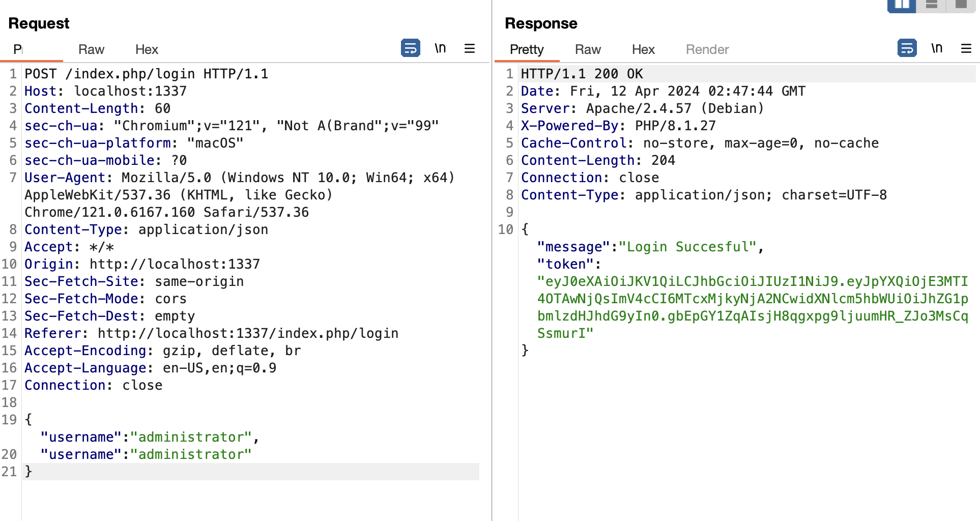The image size is (980, 521).
Task: Click the sec-ch-ua-mobile: ?0 header
Action: 106,160
